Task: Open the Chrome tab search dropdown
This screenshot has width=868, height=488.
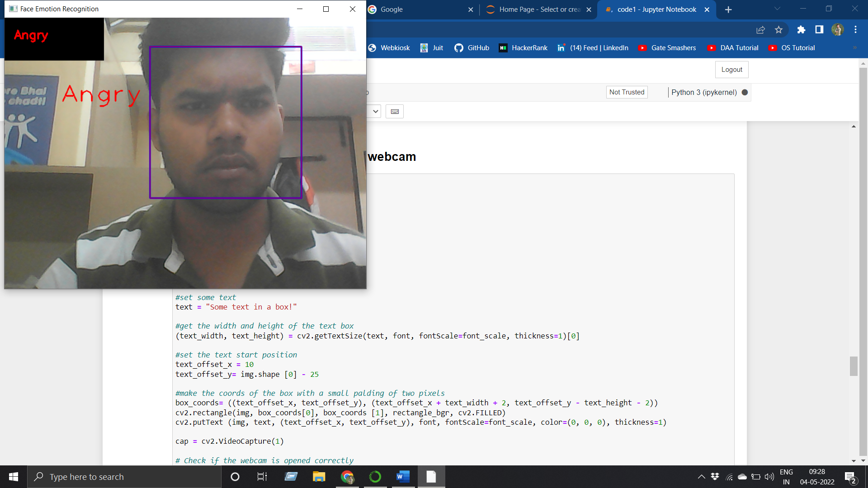Action: pyautogui.click(x=777, y=8)
